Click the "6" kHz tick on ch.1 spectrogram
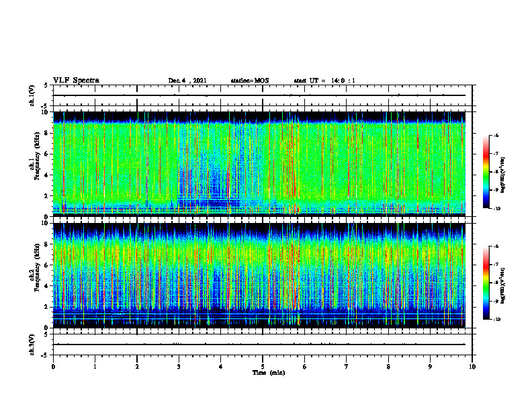This screenshot has width=532, height=411. coord(47,154)
